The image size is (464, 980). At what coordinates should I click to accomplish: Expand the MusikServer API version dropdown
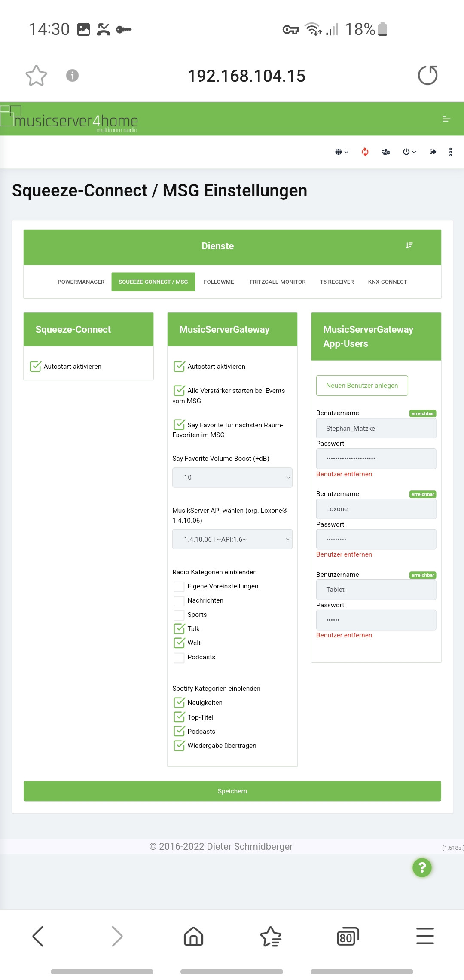click(x=232, y=539)
